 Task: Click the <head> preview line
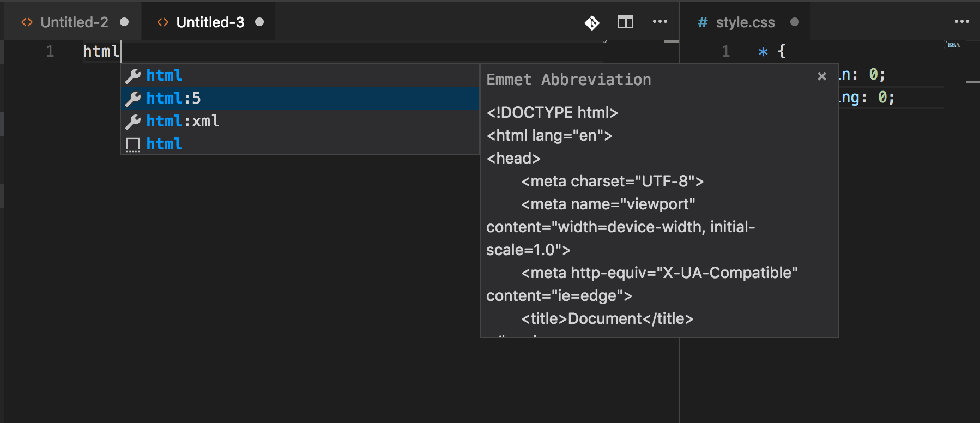click(x=513, y=158)
